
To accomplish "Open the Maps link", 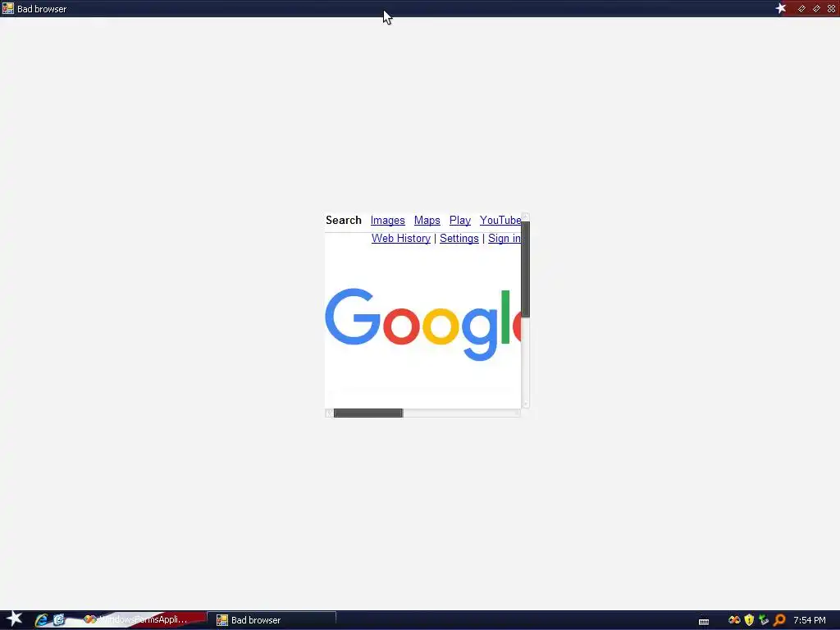I will coord(427,220).
